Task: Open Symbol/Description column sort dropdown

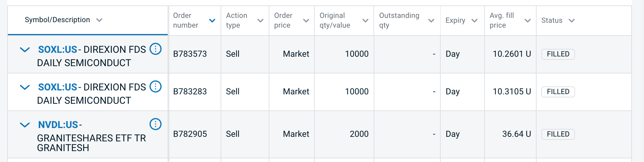Action: pyautogui.click(x=99, y=20)
